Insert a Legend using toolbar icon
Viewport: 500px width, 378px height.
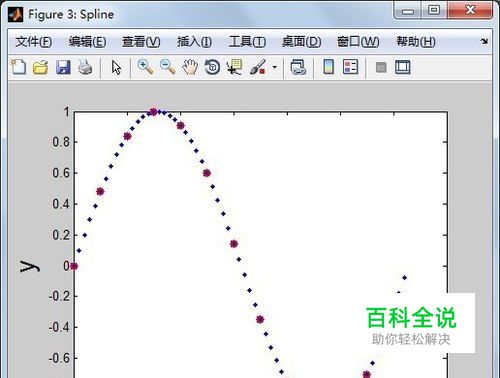(x=351, y=67)
